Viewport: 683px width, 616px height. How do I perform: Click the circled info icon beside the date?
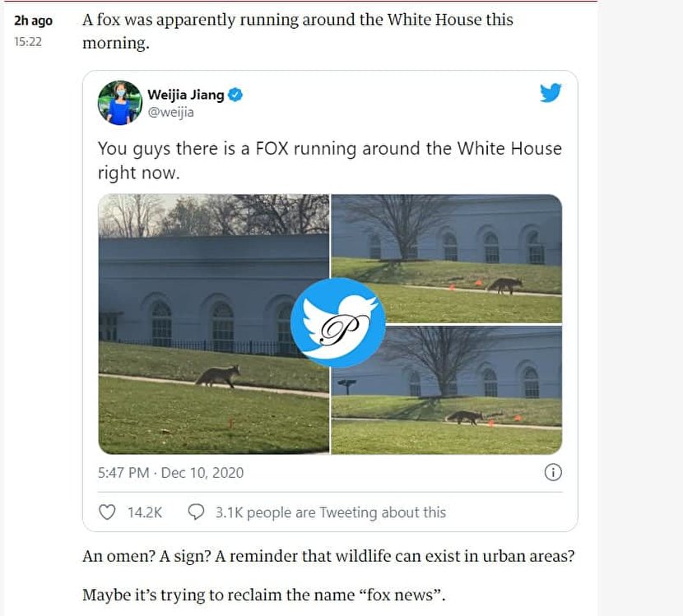(x=553, y=472)
